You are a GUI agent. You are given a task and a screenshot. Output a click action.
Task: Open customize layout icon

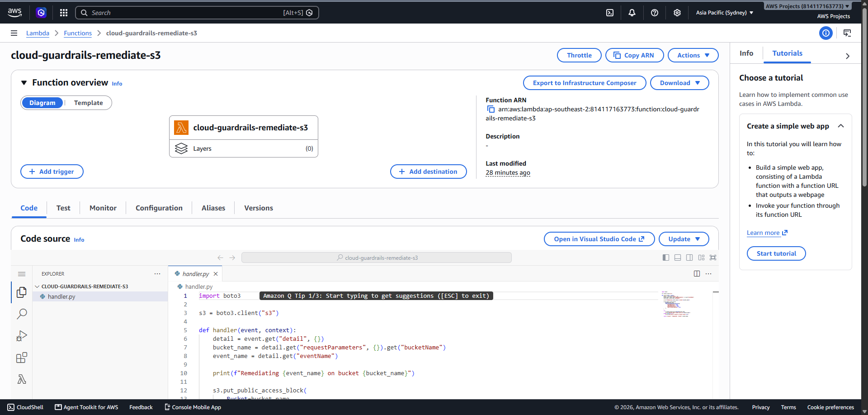pyautogui.click(x=701, y=258)
